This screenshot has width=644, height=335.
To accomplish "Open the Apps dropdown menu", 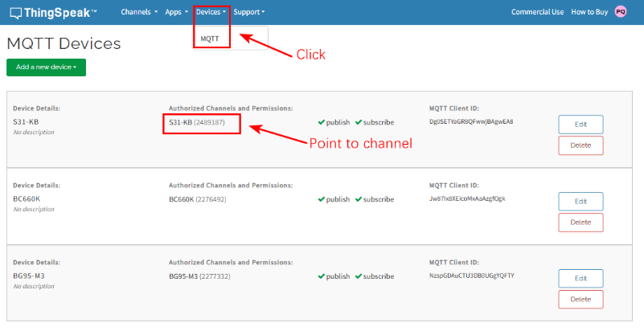I will [x=176, y=12].
